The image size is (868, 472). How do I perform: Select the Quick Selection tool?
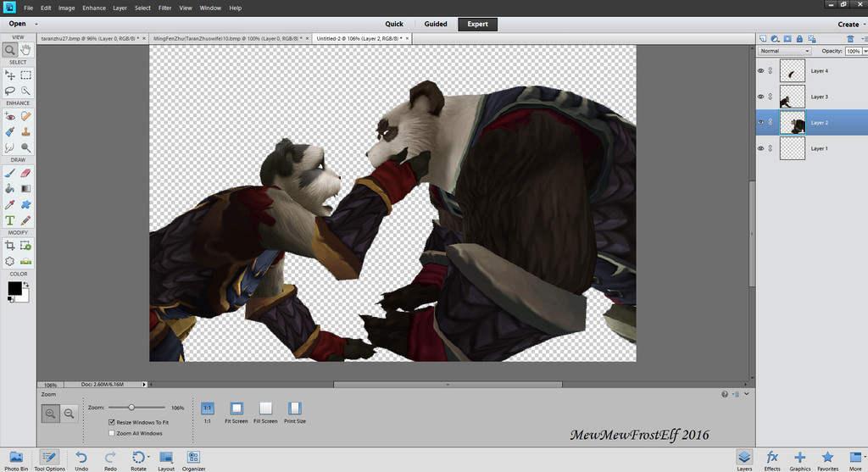tap(26, 91)
